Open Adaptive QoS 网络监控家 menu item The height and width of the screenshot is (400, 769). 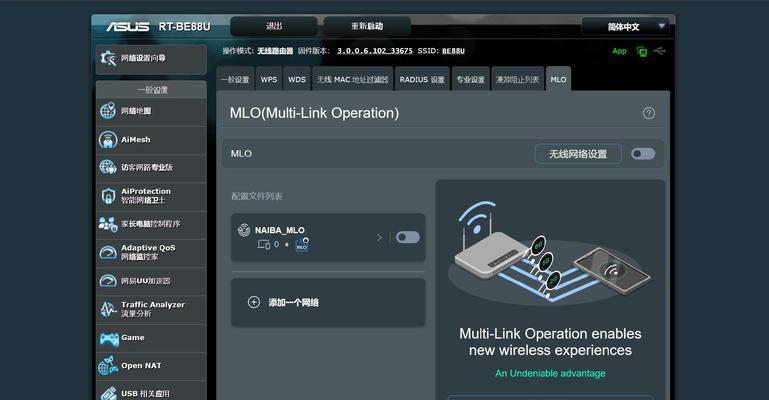[x=151, y=252]
